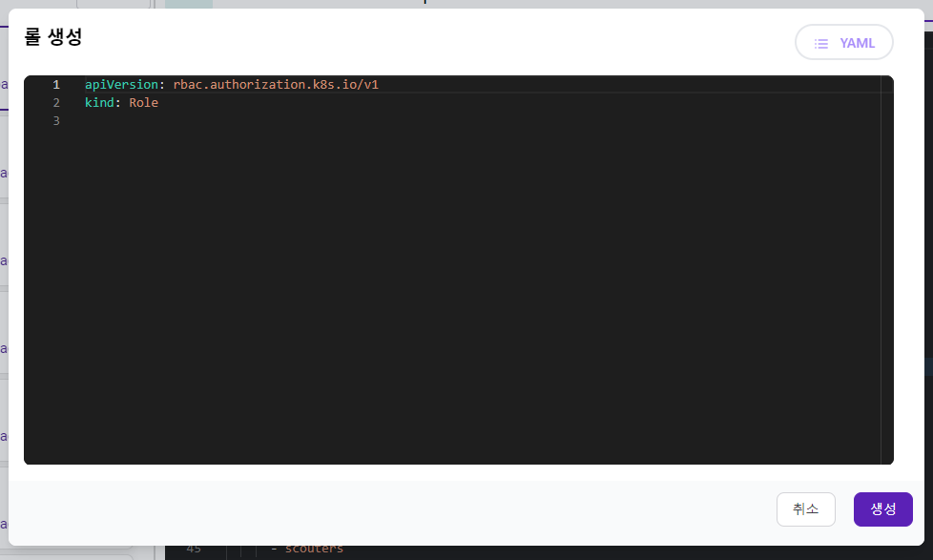Click line number 1 in the gutter
933x560 pixels.
point(56,85)
